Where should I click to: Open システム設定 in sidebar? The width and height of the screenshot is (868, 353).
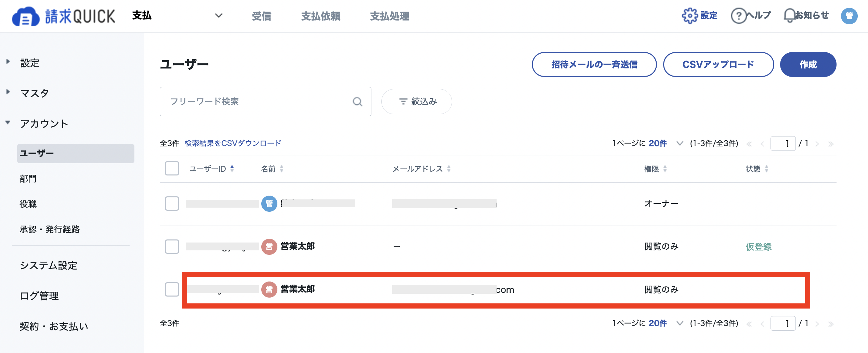49,265
